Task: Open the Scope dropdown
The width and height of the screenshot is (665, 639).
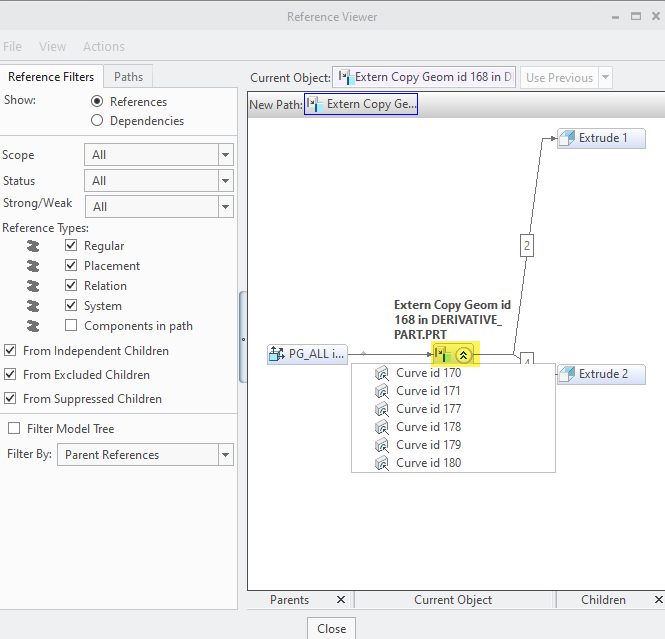Action: [226, 155]
